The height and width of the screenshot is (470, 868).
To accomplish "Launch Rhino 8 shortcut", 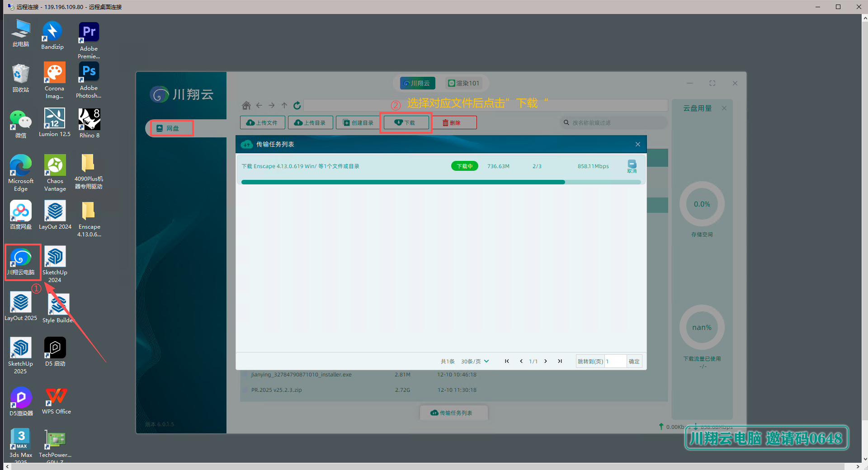I will (89, 123).
